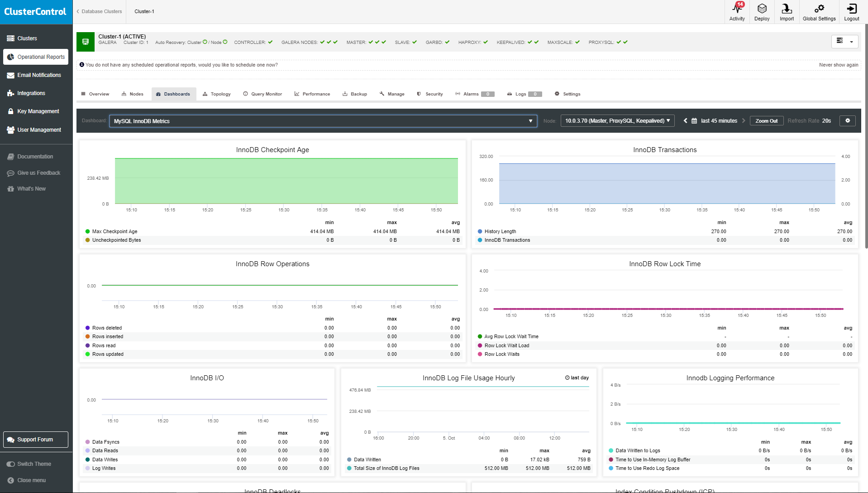This screenshot has width=868, height=493.
Task: Go to next time range arrow
Action: tap(744, 121)
